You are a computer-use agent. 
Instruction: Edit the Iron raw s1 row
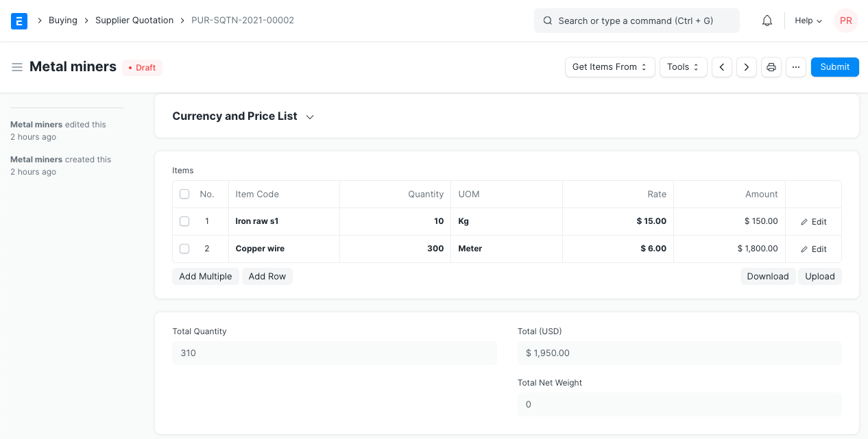(x=813, y=222)
